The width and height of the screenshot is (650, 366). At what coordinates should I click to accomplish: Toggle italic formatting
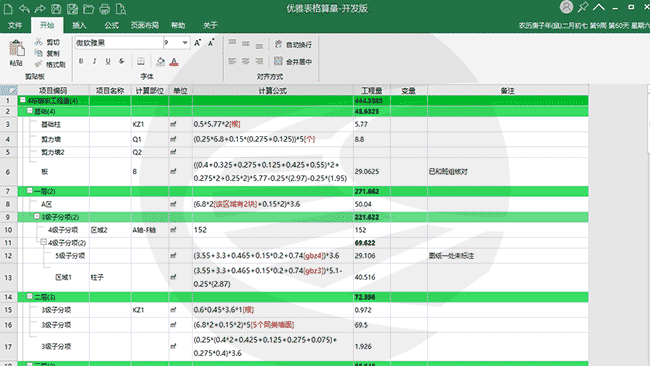tap(95, 61)
